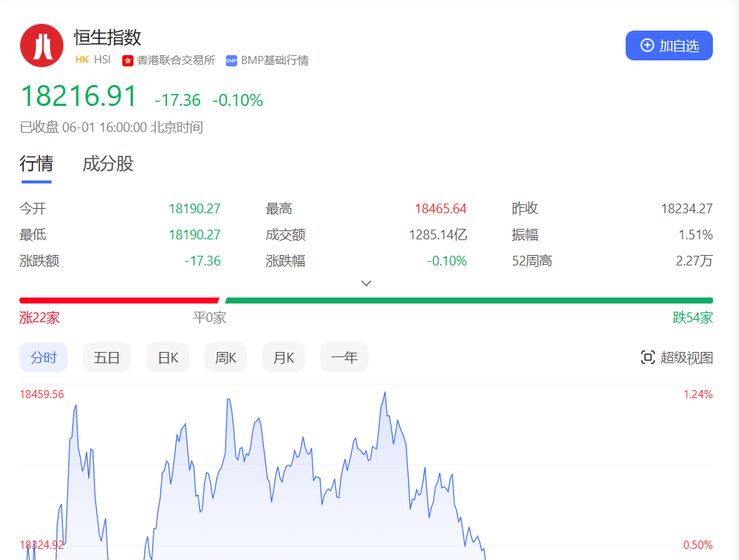Image resolution: width=739 pixels, height=560 pixels.
Task: Click the 52周高 value 2.27万
Action: pos(694,261)
